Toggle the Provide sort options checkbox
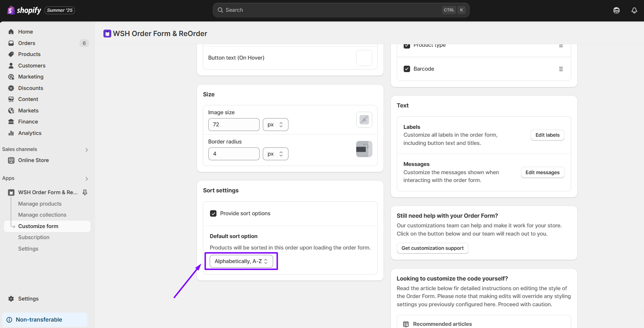Image resolution: width=644 pixels, height=328 pixels. point(213,213)
